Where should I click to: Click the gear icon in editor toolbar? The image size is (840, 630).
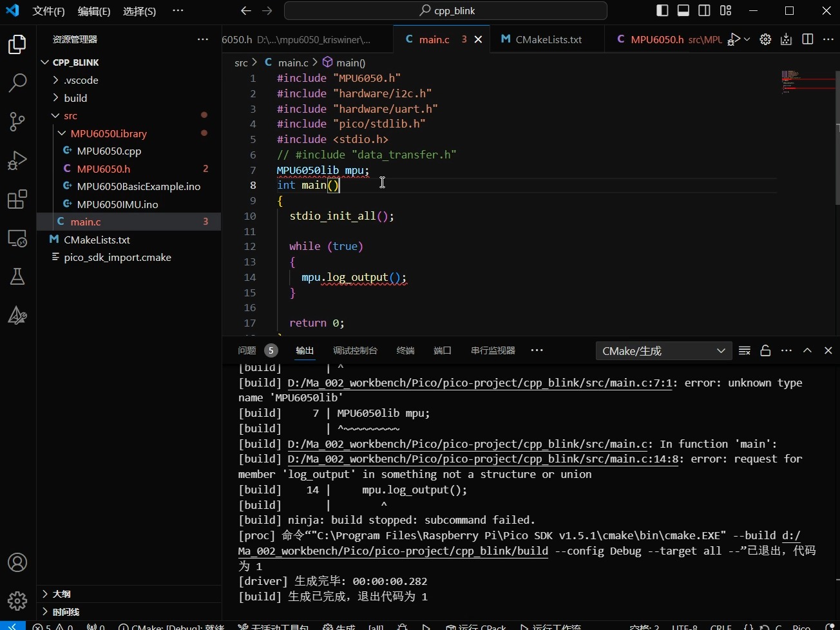tap(765, 39)
